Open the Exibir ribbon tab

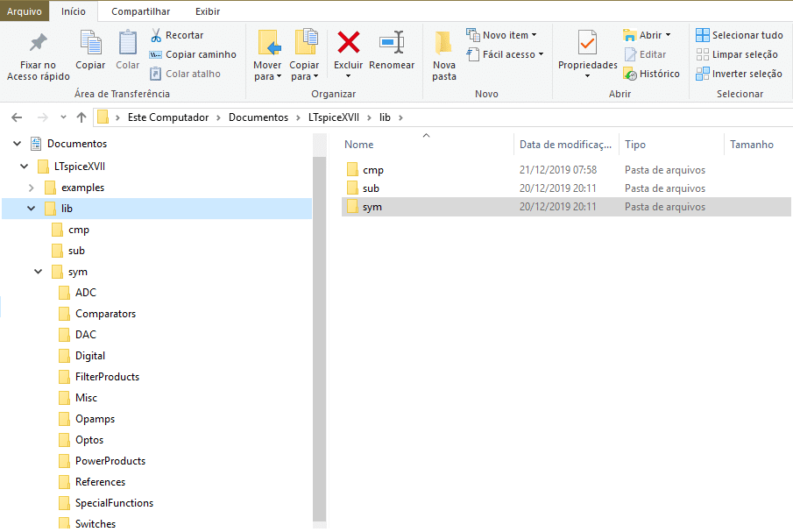tap(208, 11)
